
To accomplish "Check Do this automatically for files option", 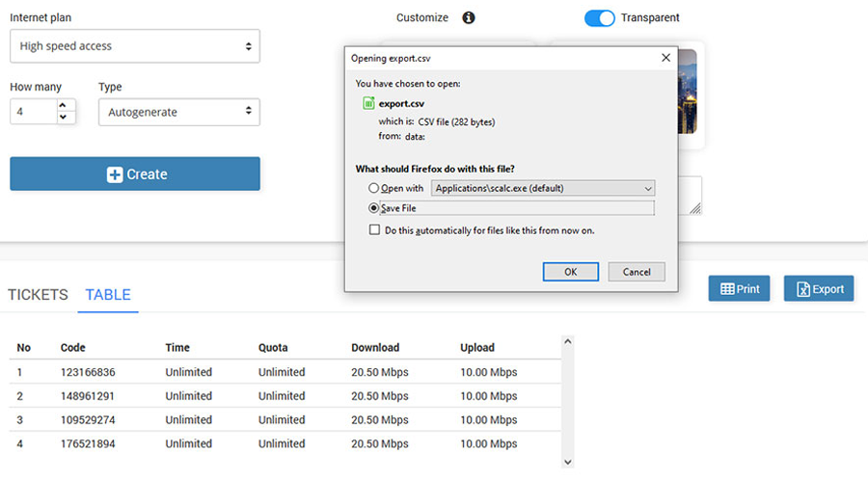I will tap(375, 229).
